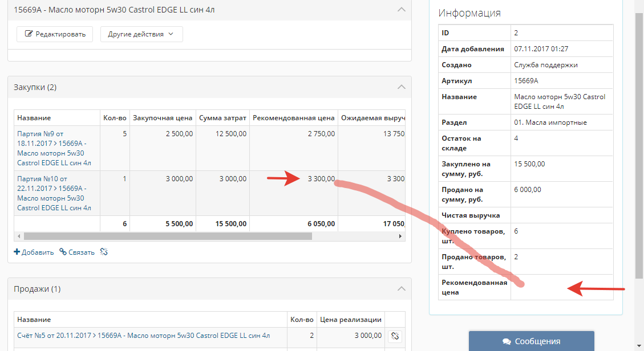Image resolution: width=644 pixels, height=351 pixels.
Task: Unlink the Счёт №5 sales row
Action: pos(395,336)
